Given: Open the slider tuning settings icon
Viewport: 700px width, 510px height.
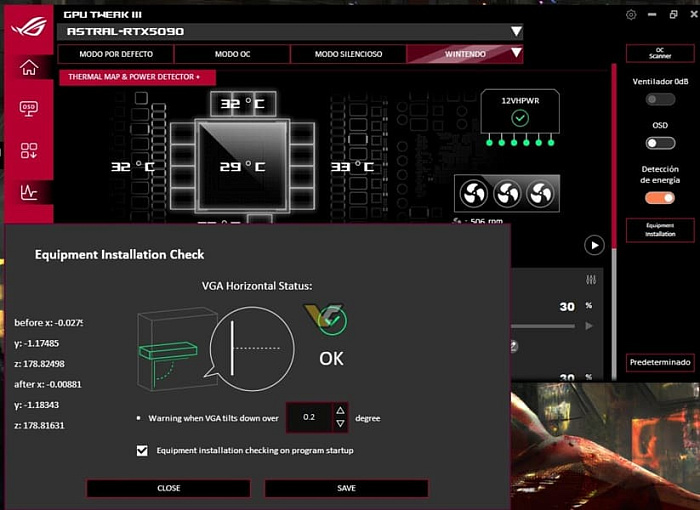Looking at the screenshot, I should pyautogui.click(x=591, y=280).
